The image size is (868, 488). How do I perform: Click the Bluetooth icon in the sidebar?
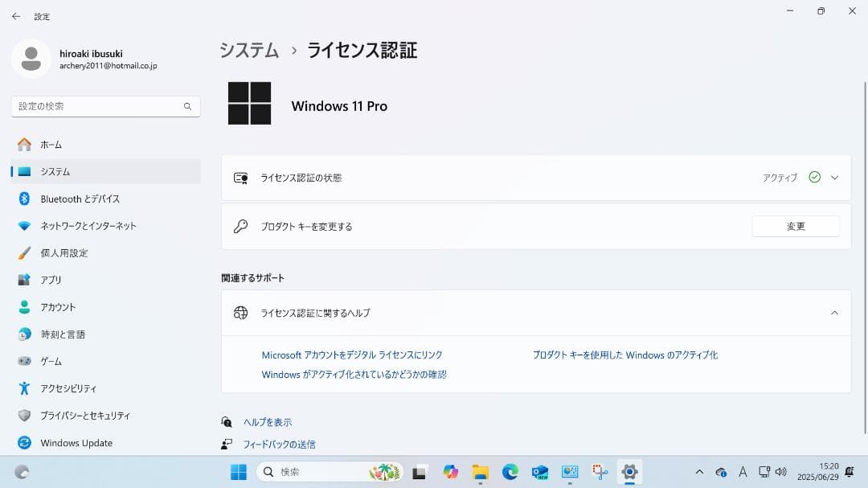tap(23, 199)
